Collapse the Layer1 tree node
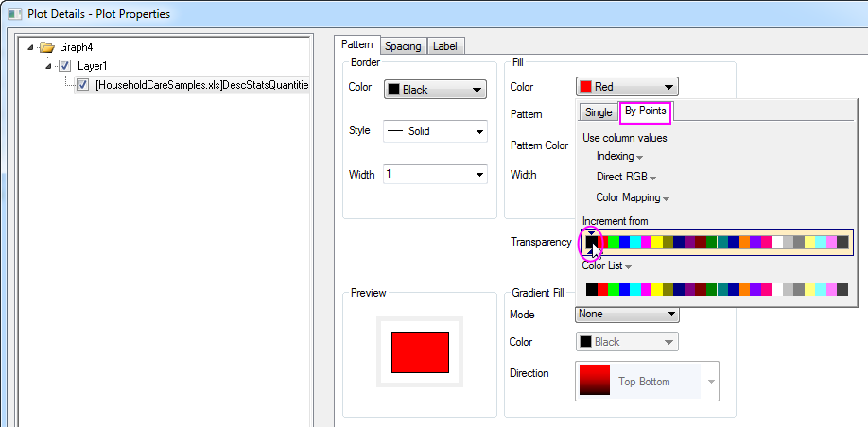Screen dimensions: 868x427 click(x=48, y=66)
